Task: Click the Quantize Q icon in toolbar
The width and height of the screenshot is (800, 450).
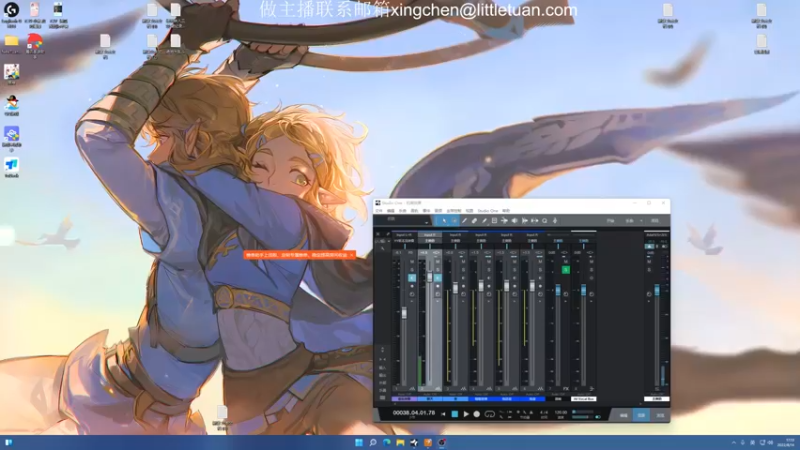Action: click(544, 220)
